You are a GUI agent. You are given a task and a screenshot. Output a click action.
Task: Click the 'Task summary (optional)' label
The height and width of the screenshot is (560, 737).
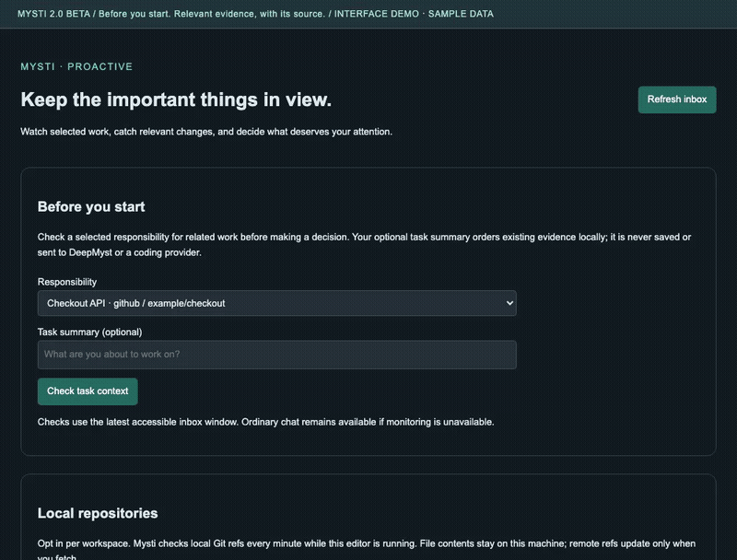89,332
